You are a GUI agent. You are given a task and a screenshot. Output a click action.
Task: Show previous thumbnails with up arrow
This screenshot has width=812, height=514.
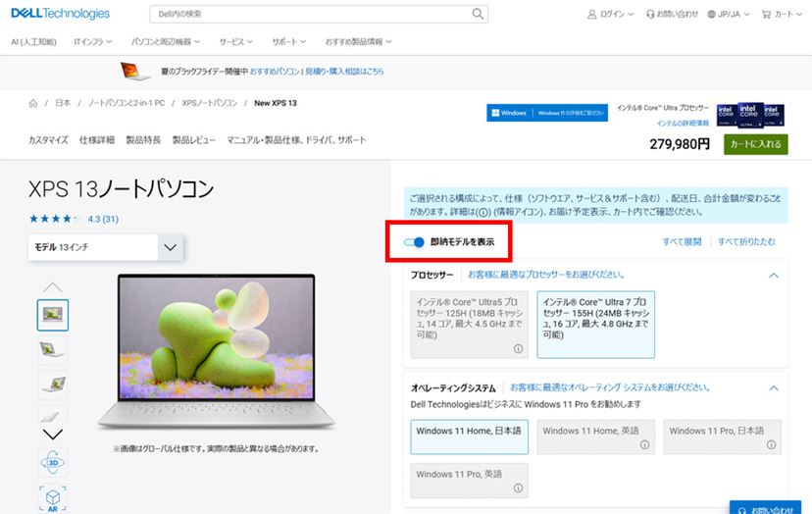click(x=53, y=287)
